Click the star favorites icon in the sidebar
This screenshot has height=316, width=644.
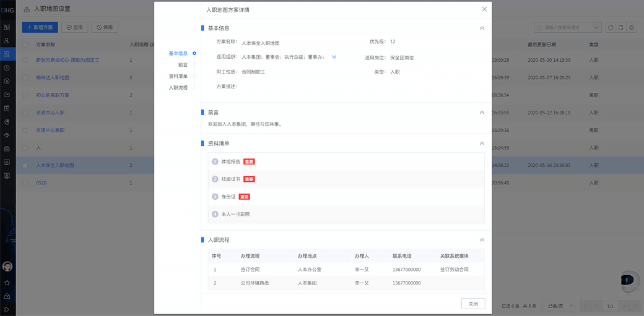coord(7,283)
